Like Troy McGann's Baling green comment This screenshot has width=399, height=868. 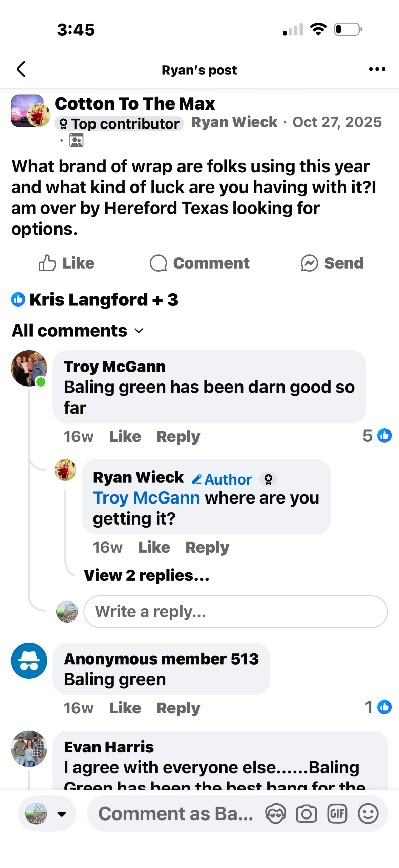(x=125, y=436)
